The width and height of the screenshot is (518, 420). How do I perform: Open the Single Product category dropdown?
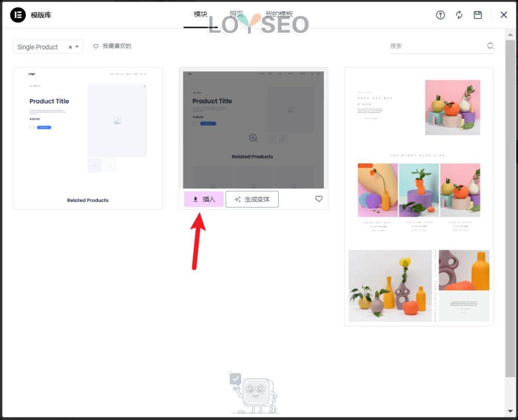coord(48,47)
